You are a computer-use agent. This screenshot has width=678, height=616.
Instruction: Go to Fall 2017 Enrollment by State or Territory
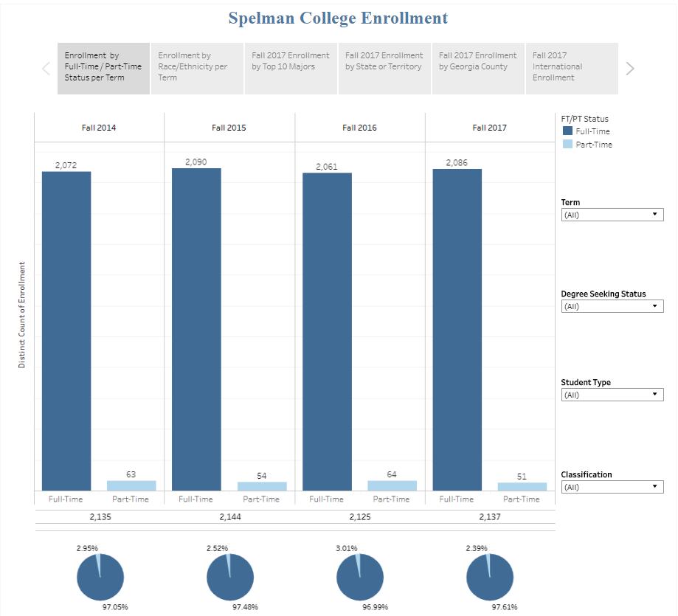[x=384, y=69]
